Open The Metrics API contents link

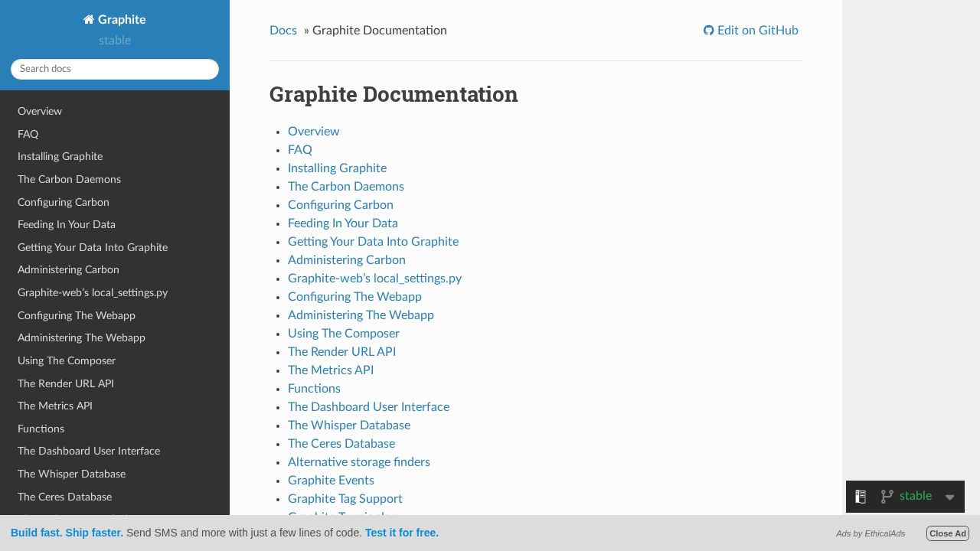click(x=331, y=370)
